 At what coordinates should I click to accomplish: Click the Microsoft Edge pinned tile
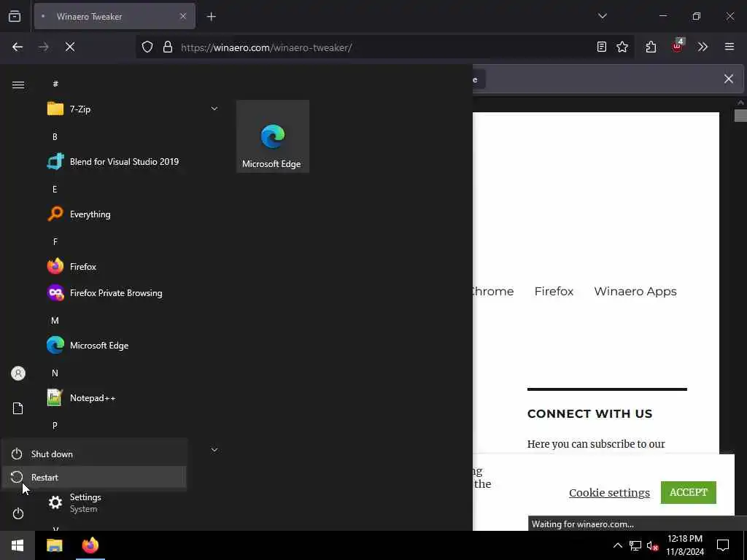(273, 136)
